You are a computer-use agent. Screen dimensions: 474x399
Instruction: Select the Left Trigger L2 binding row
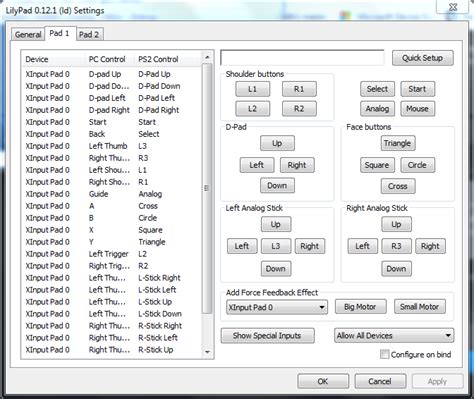click(112, 254)
